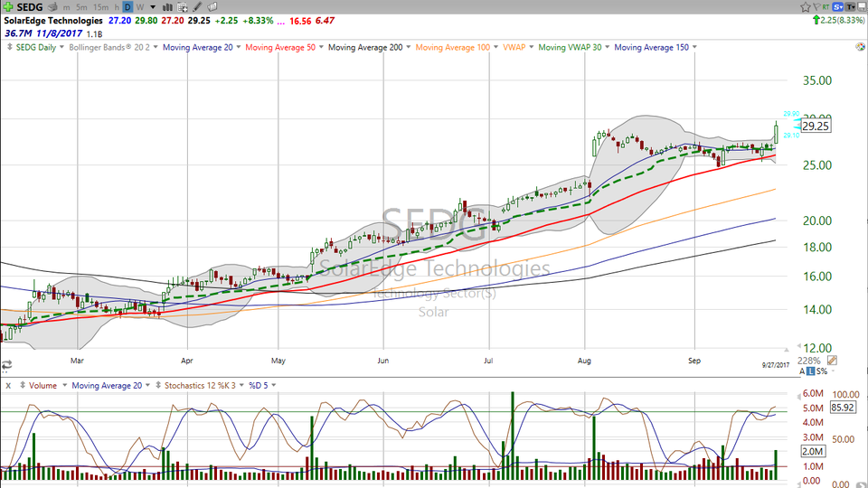Switch to the Weekly 'W' timeframe

tap(140, 7)
